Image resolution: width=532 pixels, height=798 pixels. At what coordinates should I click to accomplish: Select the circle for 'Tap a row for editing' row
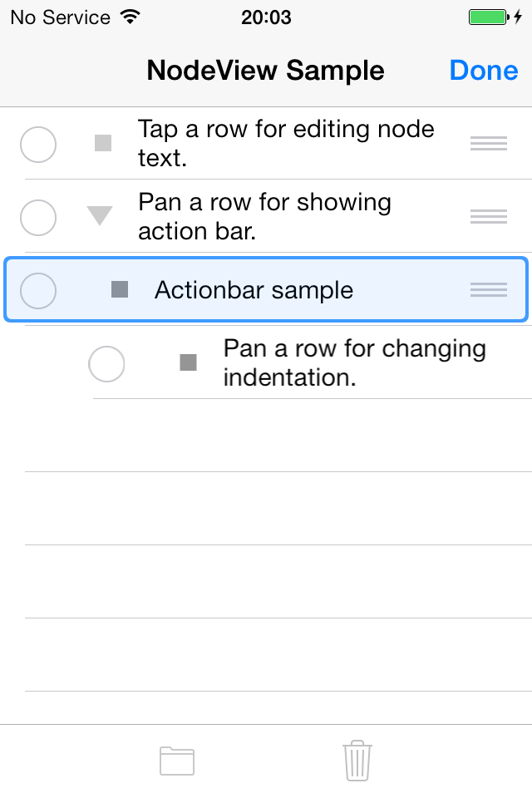coord(38,145)
